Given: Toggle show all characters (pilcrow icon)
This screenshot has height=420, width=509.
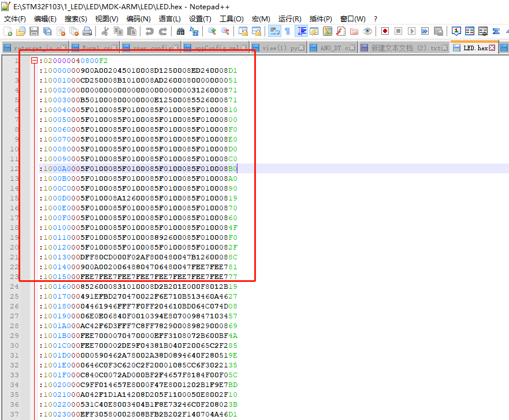Looking at the screenshot, I should (288, 31).
